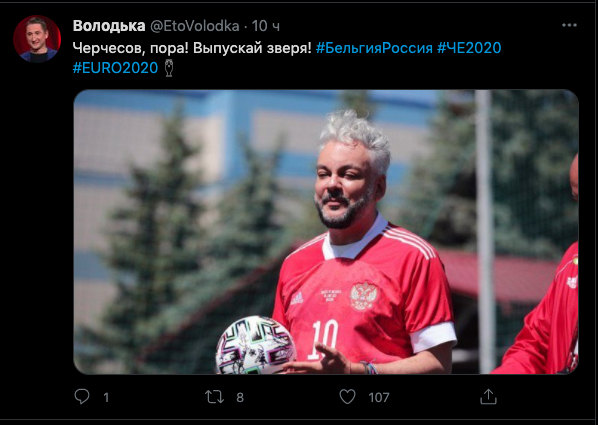Viewport: 598px width, 425px height.
Task: Open the attached photo of the man in the red jersey
Action: click(326, 232)
